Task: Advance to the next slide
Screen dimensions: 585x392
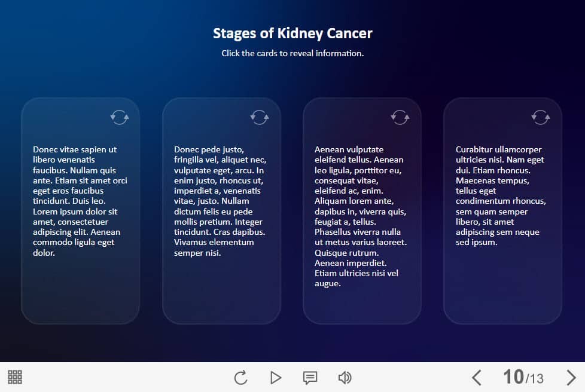Action: click(x=571, y=378)
